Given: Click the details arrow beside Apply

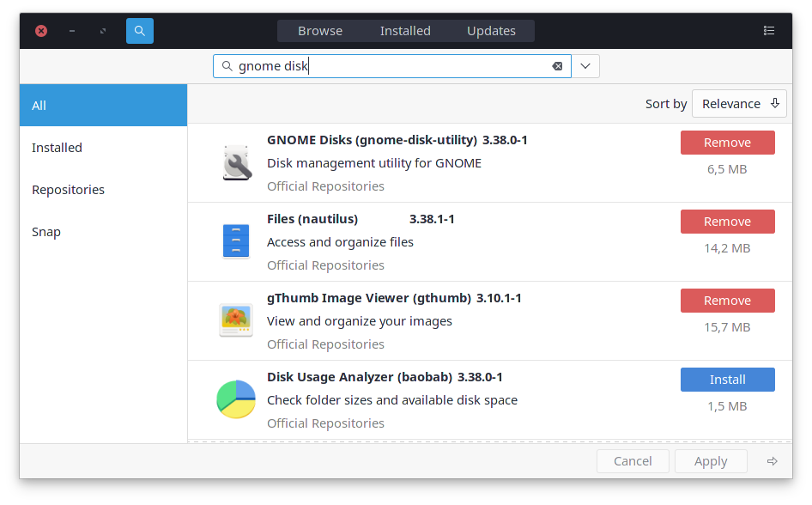Looking at the screenshot, I should 773,461.
